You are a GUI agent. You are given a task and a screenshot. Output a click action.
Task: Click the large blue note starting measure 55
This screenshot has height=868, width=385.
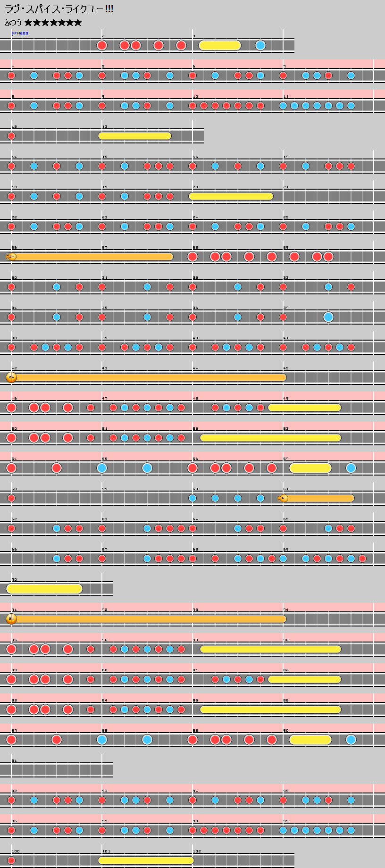pyautogui.click(x=102, y=468)
